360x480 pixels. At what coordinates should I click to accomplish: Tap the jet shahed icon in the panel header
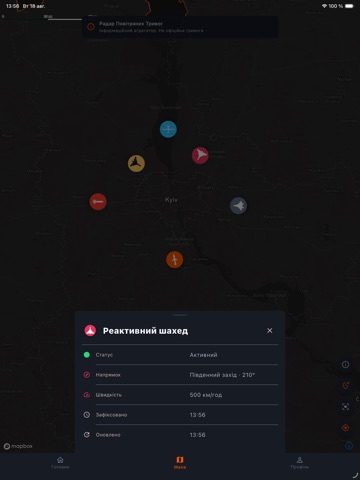(x=90, y=330)
